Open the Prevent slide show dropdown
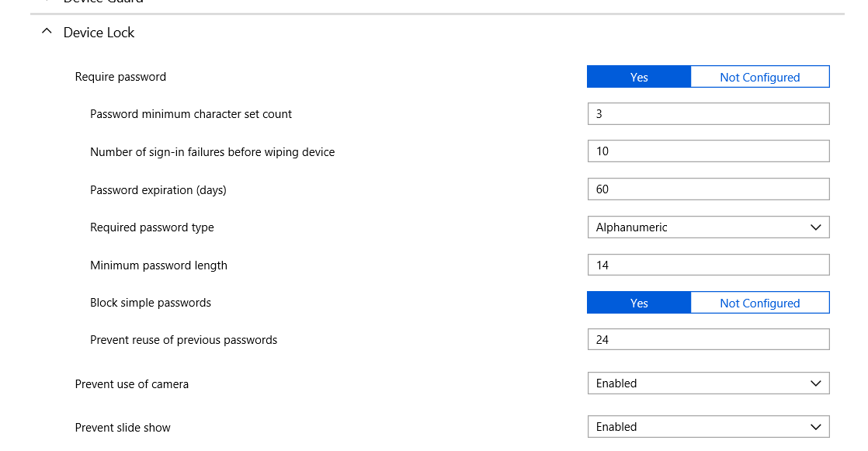Image resolution: width=868 pixels, height=451 pixels. pos(708,426)
